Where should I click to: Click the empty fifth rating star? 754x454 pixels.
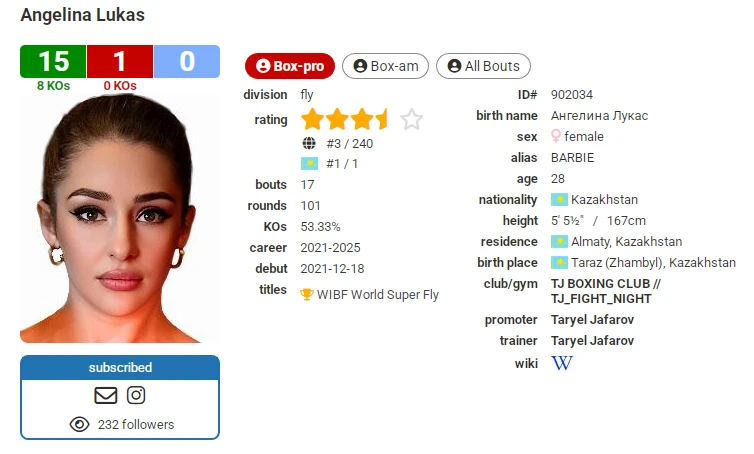412,119
